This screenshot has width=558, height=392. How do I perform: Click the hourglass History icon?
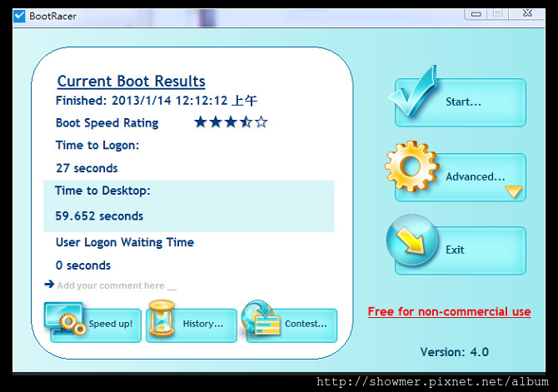pyautogui.click(x=162, y=319)
